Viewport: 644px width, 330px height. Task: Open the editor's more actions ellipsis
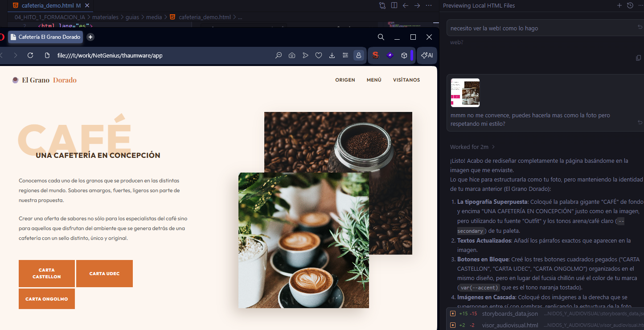tap(429, 5)
